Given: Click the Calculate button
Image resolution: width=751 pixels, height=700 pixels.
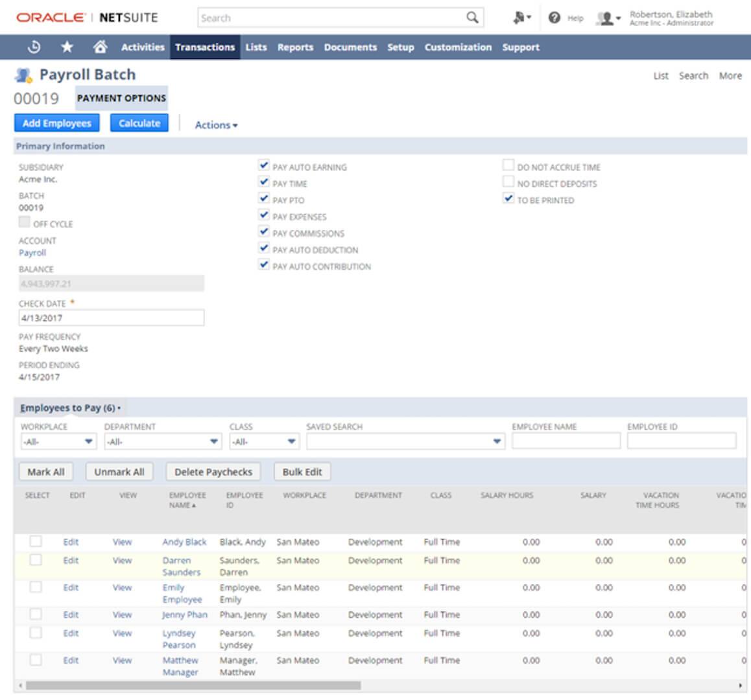Looking at the screenshot, I should pyautogui.click(x=139, y=123).
